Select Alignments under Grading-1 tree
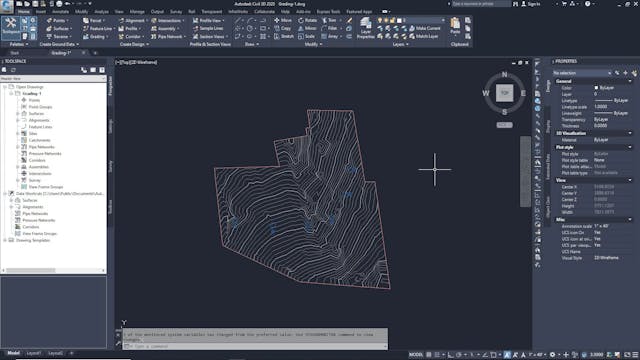The height and width of the screenshot is (360, 640). (39, 120)
